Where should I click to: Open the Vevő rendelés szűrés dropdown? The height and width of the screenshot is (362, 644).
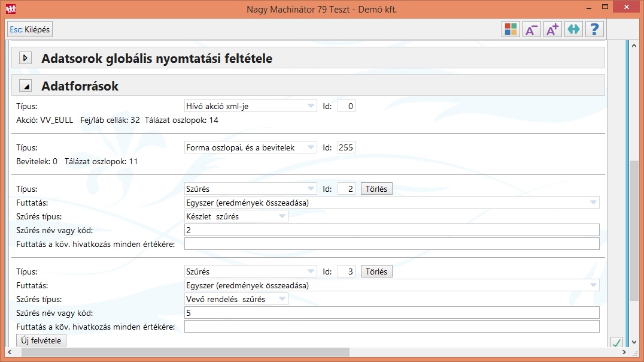coord(236,299)
